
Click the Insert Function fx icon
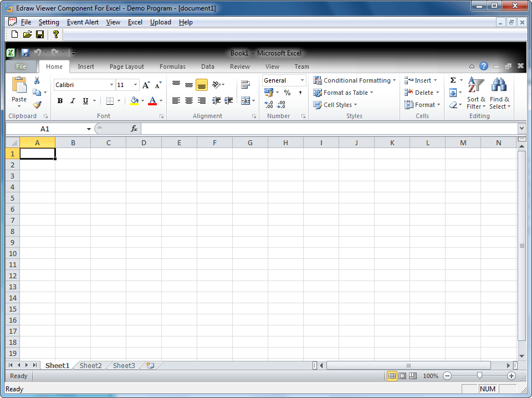click(x=134, y=129)
